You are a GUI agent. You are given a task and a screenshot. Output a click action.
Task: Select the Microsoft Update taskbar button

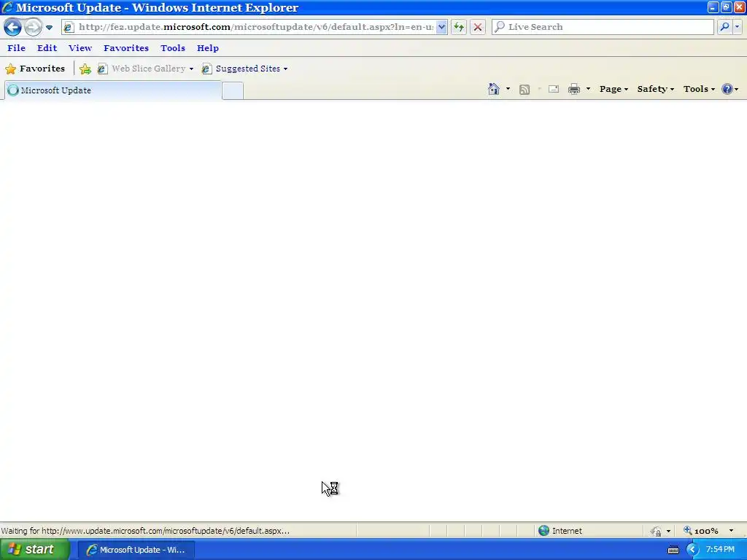136,550
